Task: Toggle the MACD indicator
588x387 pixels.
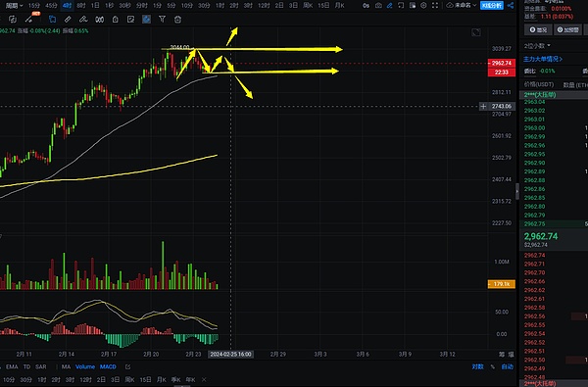Action: pyautogui.click(x=108, y=366)
